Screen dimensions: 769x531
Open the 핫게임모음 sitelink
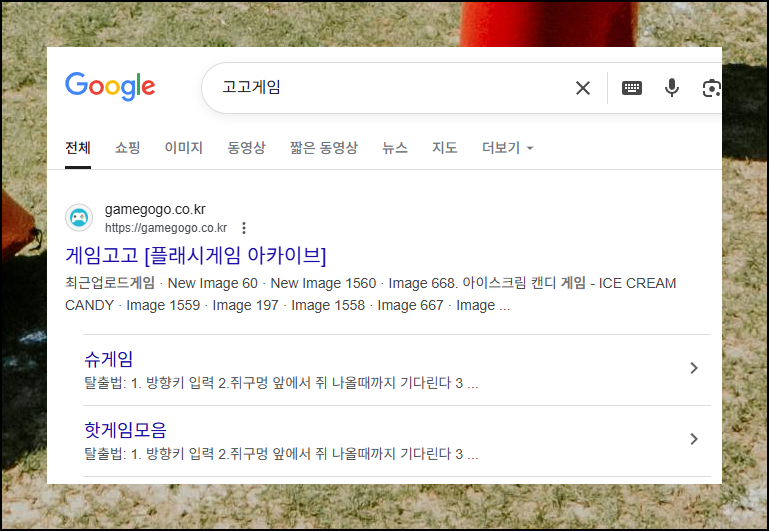(x=126, y=430)
